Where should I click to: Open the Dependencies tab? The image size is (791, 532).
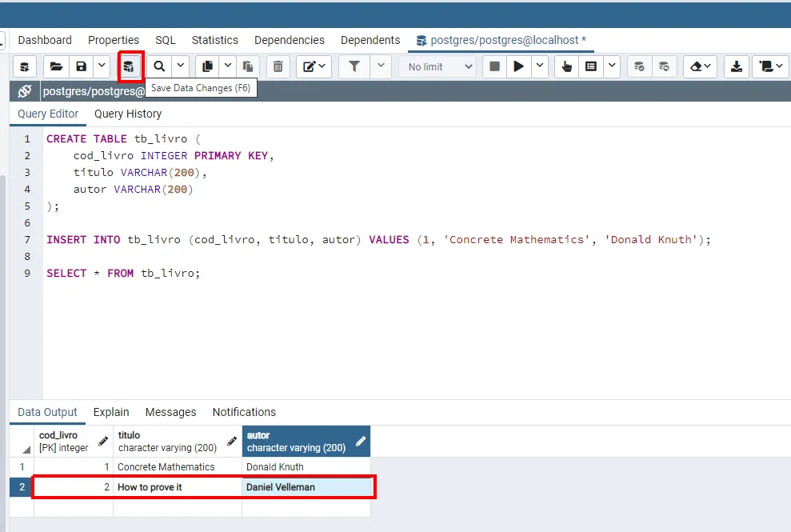click(x=290, y=40)
